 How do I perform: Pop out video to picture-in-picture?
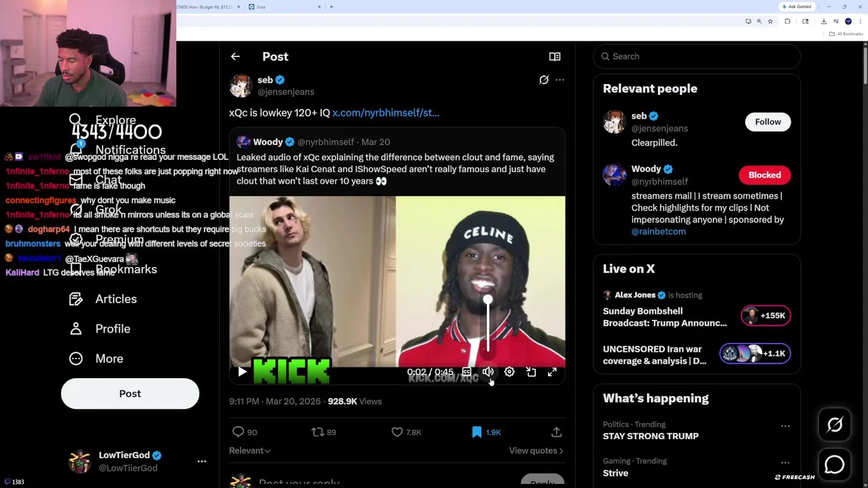531,372
